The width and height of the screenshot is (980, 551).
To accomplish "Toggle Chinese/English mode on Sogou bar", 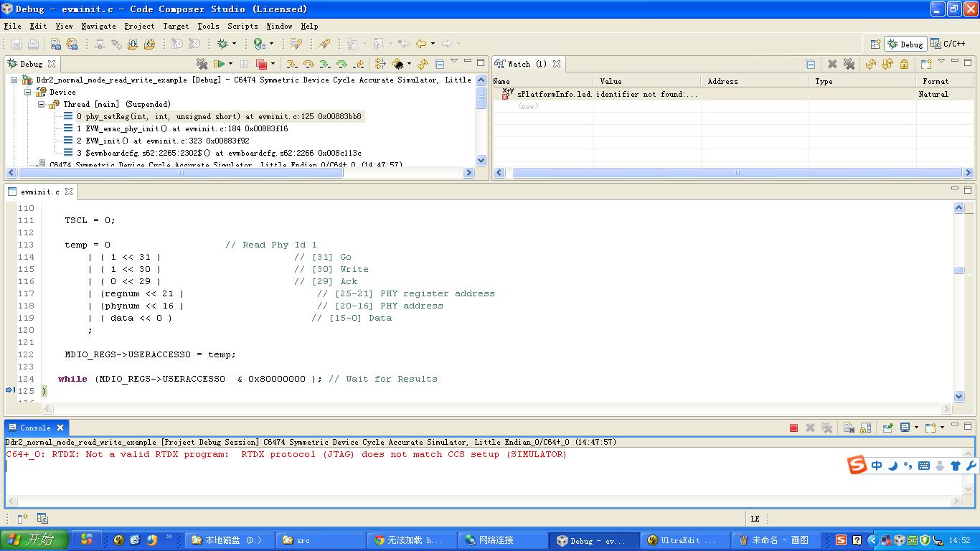I will point(877,466).
